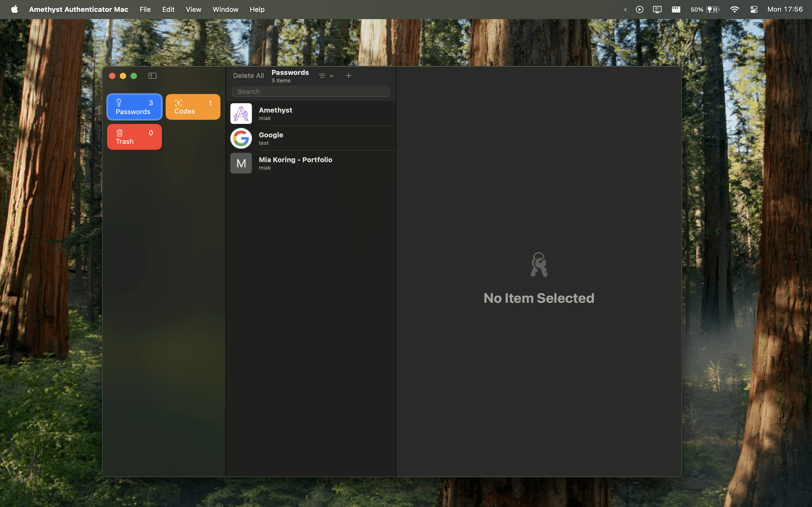Open the sort options dropdown
812x507 pixels.
326,76
